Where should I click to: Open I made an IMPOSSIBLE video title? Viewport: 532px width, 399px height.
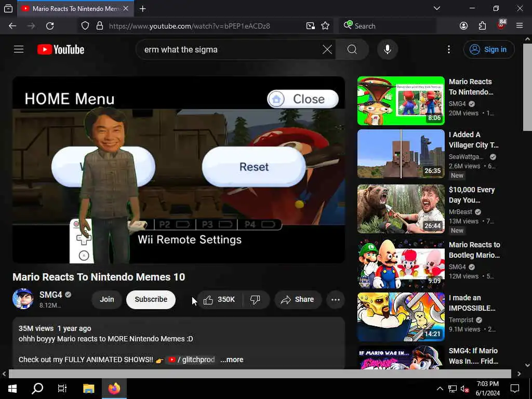coord(472,303)
